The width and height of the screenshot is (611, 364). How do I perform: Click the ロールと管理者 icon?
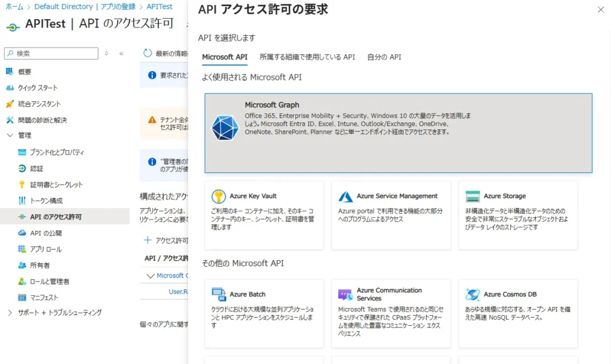(x=22, y=281)
